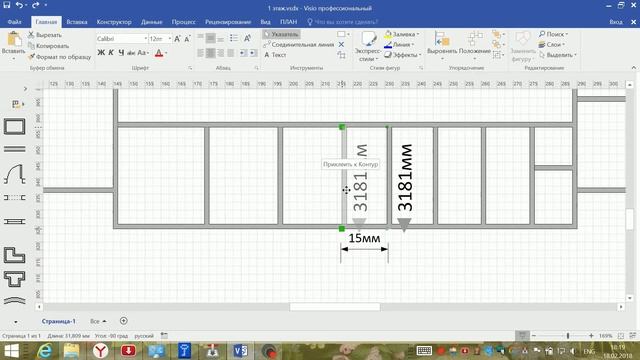Click the Вырезать (Cut) scissors button
640x360 pixels.
45,35
